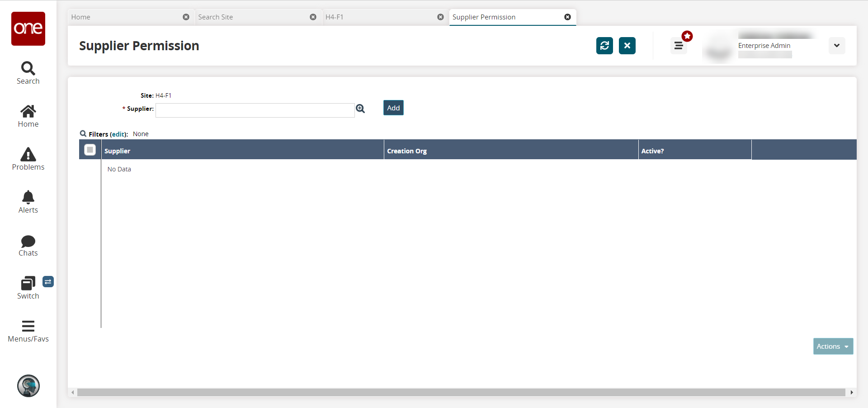
Task: Refresh the Supplier Permission page
Action: pos(604,46)
